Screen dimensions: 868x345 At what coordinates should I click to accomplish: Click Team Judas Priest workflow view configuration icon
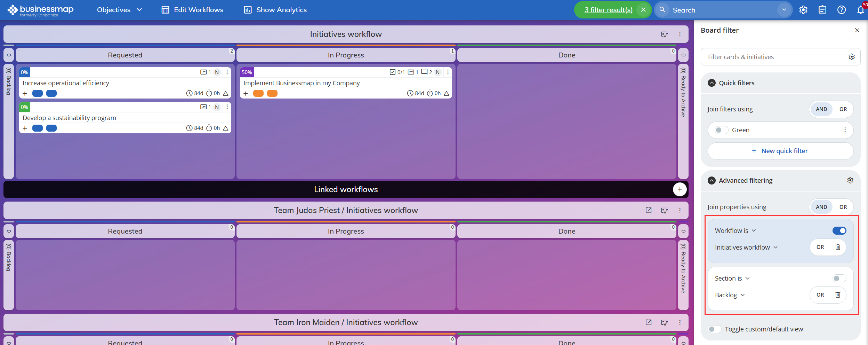coord(664,210)
